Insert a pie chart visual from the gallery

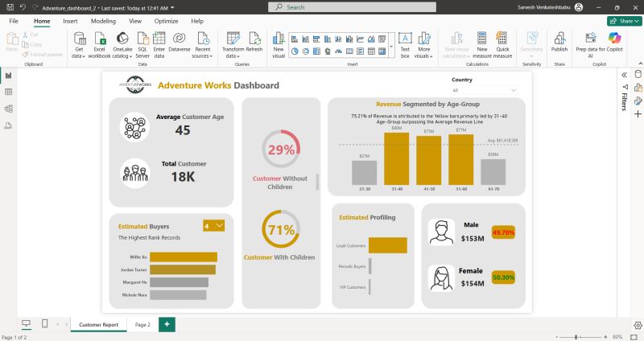295,51
